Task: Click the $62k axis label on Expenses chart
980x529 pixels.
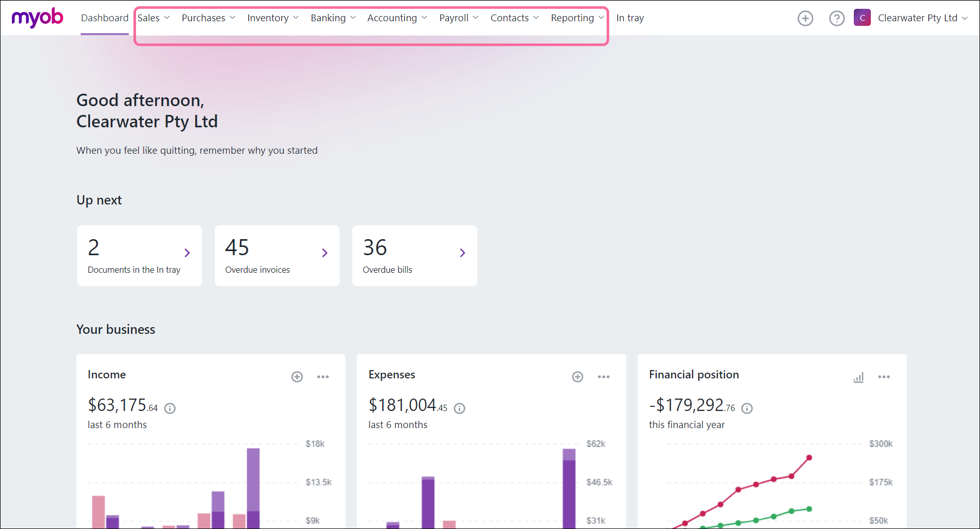Action: (596, 444)
